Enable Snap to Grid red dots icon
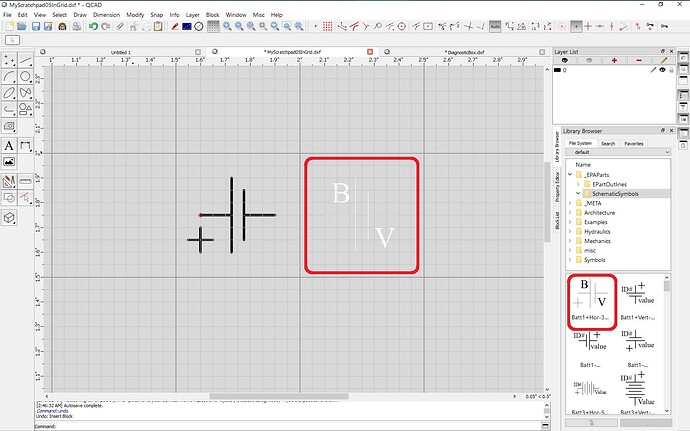The height and width of the screenshot is (431, 690). [x=328, y=26]
